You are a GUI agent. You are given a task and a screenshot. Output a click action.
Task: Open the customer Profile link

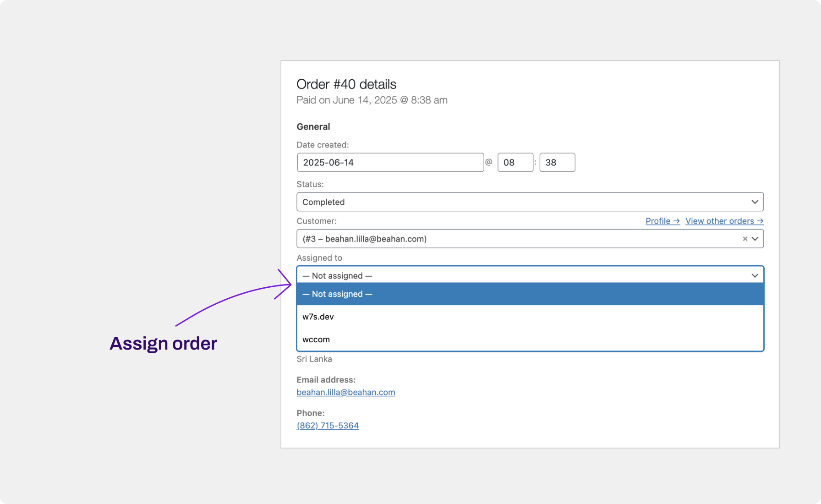658,221
